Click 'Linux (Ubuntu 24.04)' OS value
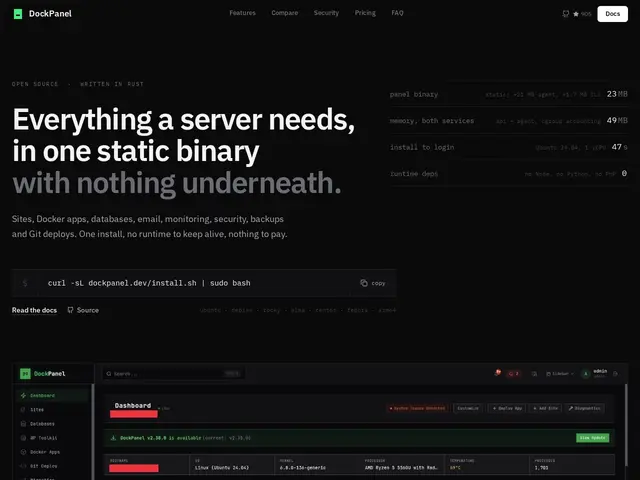640x480 pixels. [x=222, y=468]
